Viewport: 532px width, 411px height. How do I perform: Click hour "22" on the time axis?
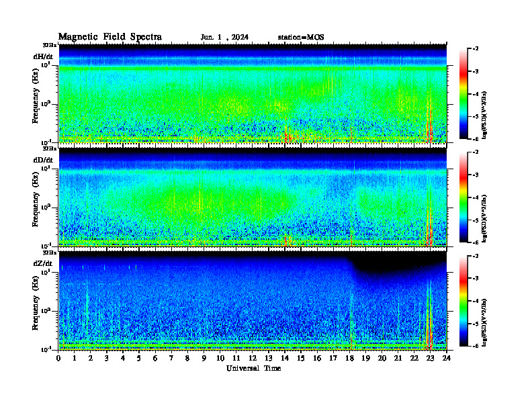click(x=414, y=359)
